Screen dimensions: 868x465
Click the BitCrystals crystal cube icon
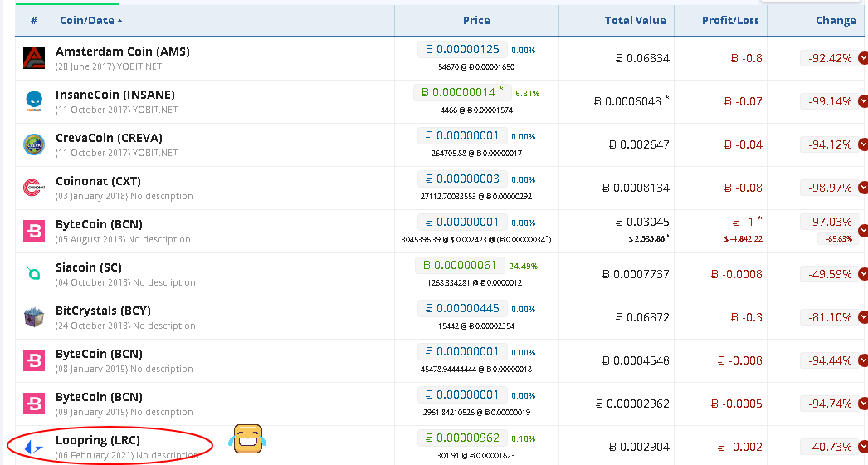click(34, 317)
